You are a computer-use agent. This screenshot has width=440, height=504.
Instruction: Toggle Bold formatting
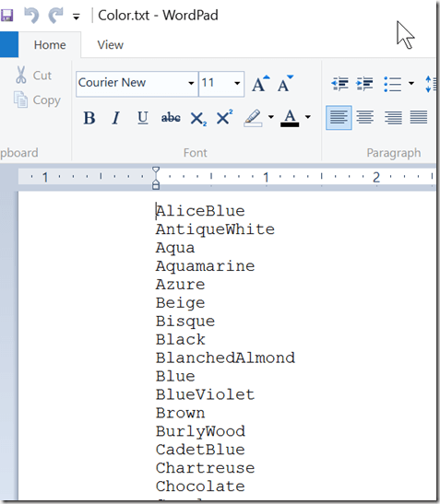(89, 118)
